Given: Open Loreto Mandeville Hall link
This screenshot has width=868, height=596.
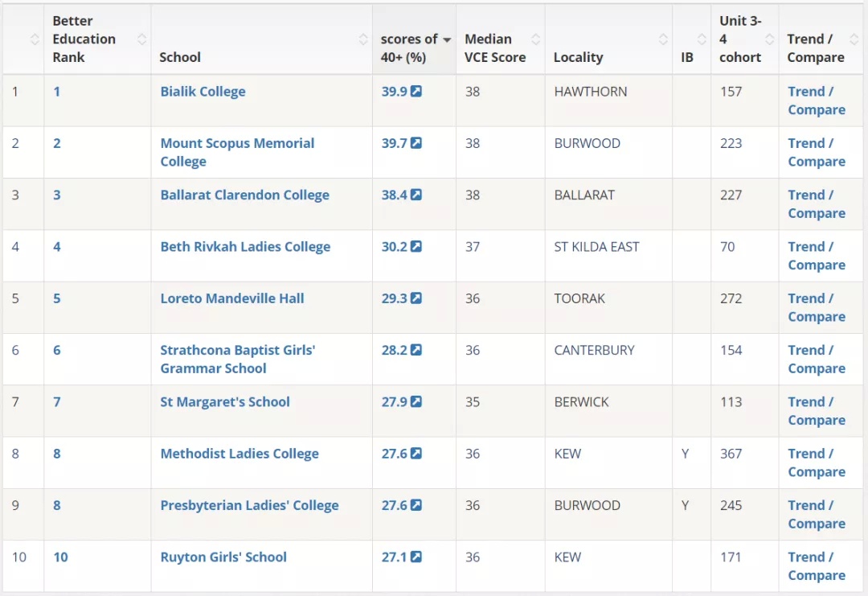Looking at the screenshot, I should pyautogui.click(x=232, y=298).
